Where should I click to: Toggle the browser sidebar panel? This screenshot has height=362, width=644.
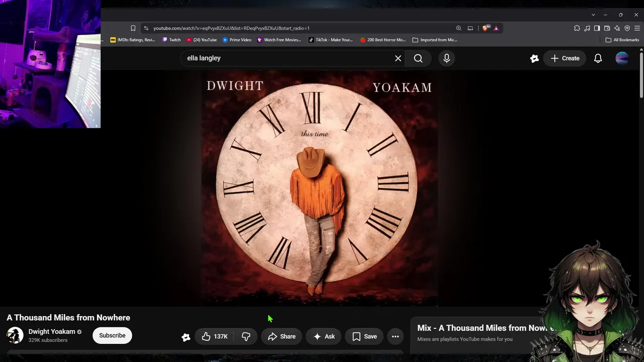point(597,28)
